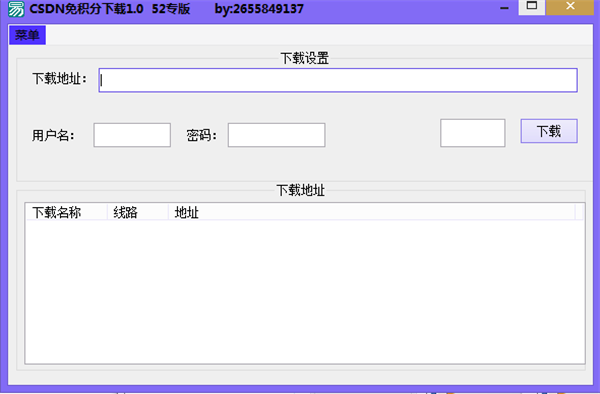Click the 下载地址: label beside the URL field
Image resolution: width=600 pixels, height=394 pixels.
pyautogui.click(x=60, y=79)
